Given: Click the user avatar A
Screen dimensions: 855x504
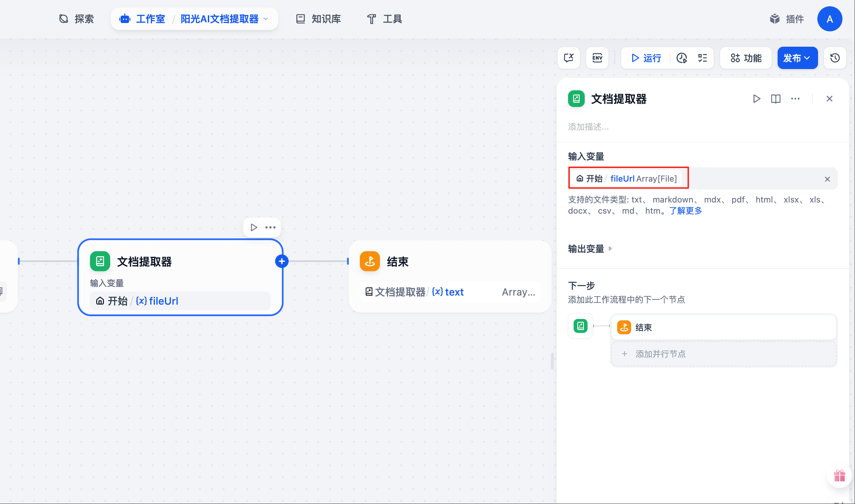Looking at the screenshot, I should pos(830,19).
